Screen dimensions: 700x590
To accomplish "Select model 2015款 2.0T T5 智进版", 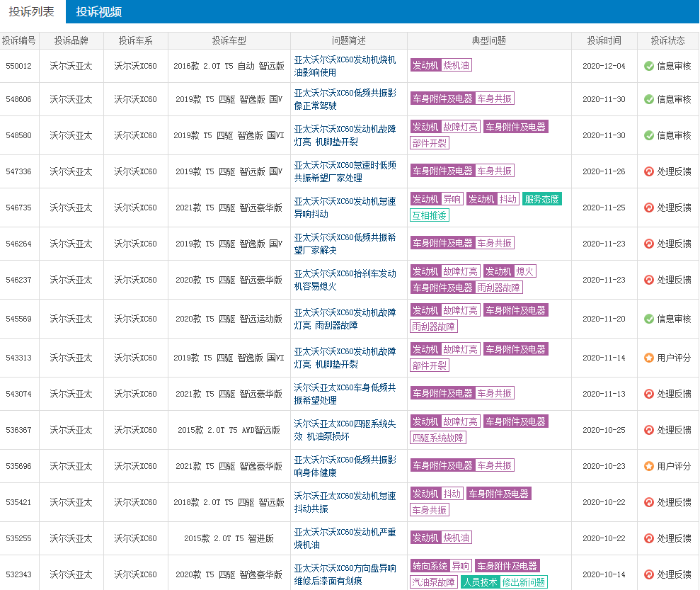I will click(x=229, y=538).
